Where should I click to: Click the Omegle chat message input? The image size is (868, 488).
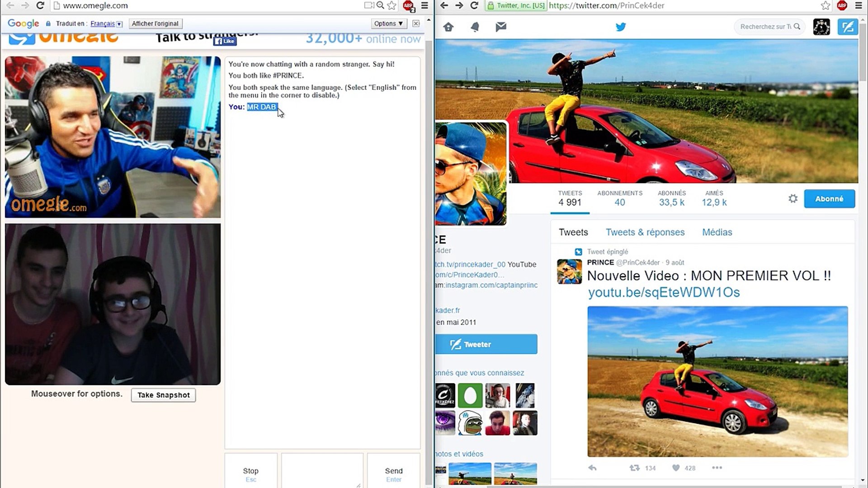tap(322, 470)
